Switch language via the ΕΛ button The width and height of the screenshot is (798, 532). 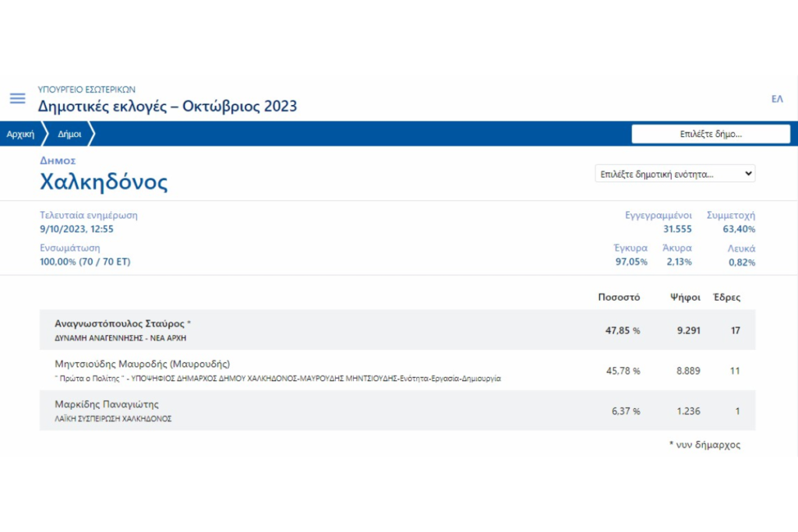click(x=776, y=99)
